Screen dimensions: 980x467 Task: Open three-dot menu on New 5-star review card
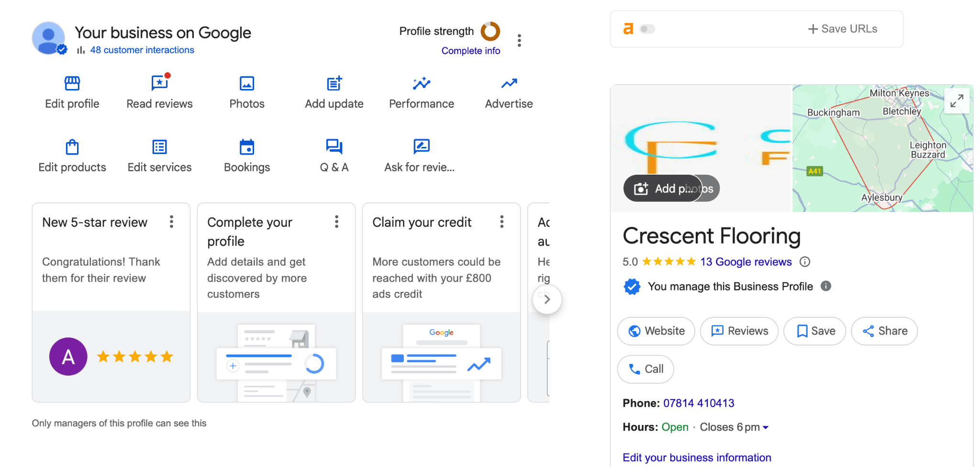(x=171, y=222)
